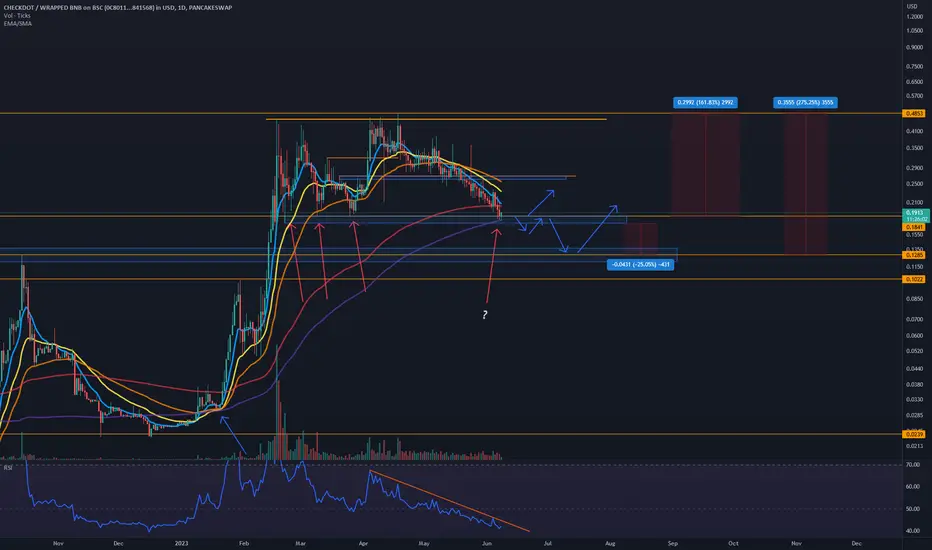Click the Sep label on time axis
932x550 pixels.
(672, 543)
